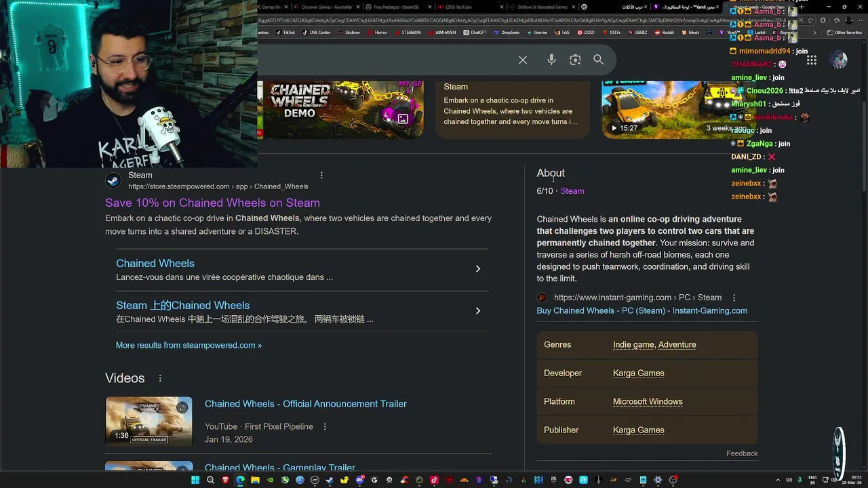The image size is (868, 488).
Task: Open the Indie game genre link
Action: click(x=633, y=345)
